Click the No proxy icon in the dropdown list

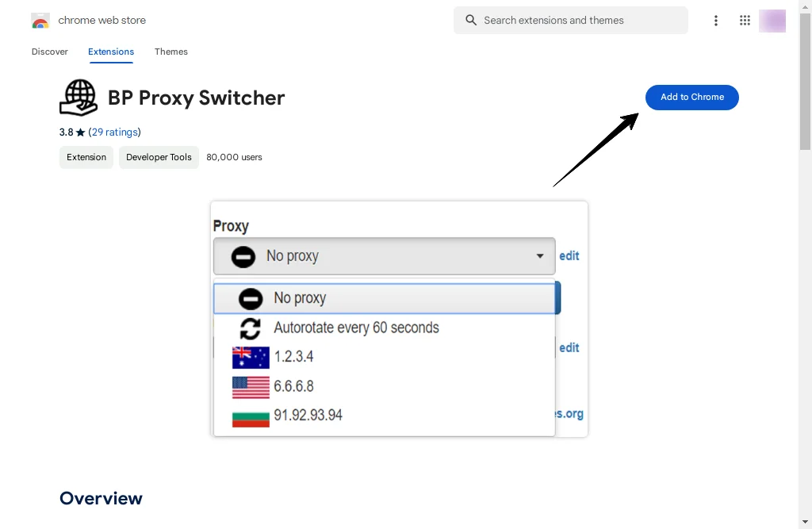[x=250, y=298]
